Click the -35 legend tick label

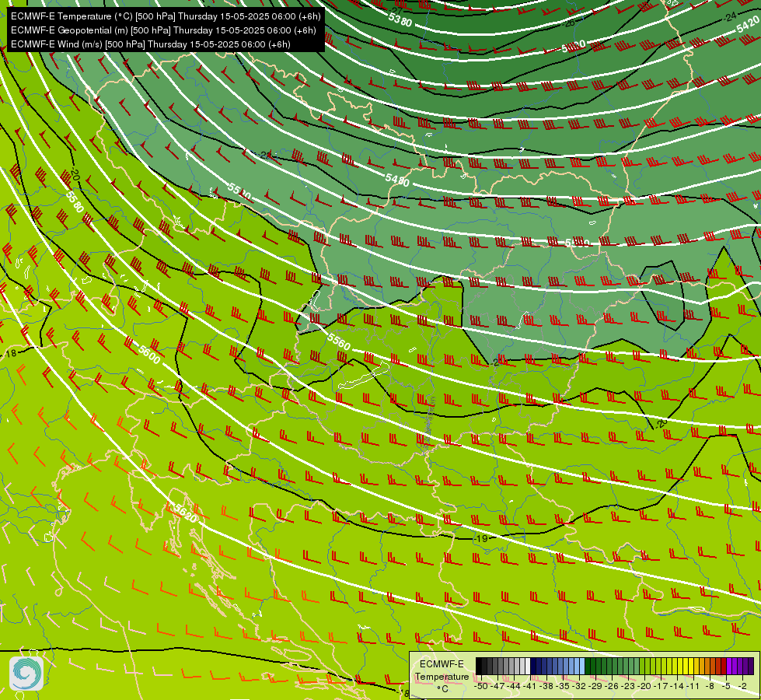click(563, 687)
